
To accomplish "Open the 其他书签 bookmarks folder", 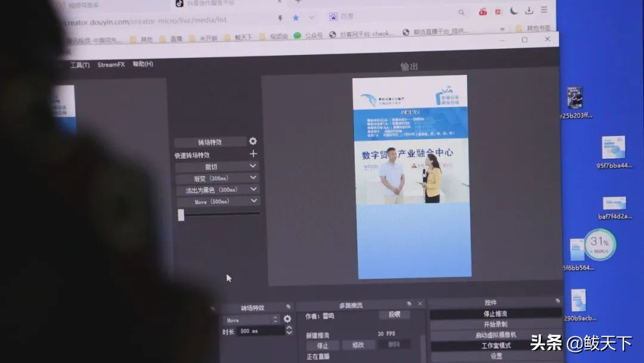I will coord(533,29).
